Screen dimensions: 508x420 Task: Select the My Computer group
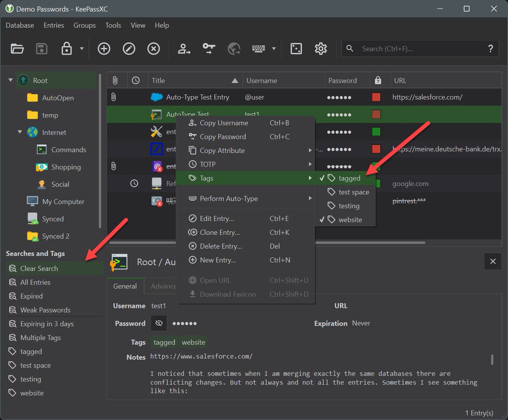coord(55,202)
